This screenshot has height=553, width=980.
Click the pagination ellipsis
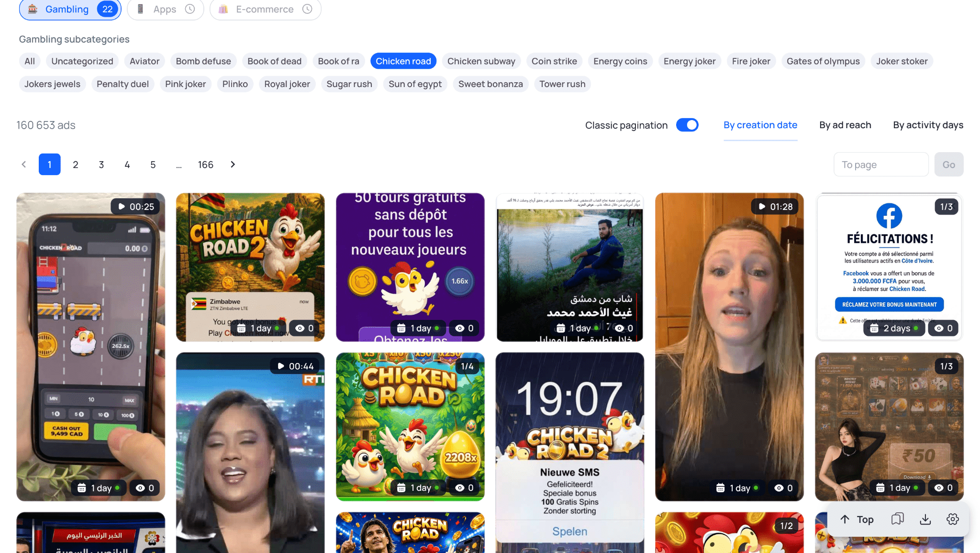(179, 166)
